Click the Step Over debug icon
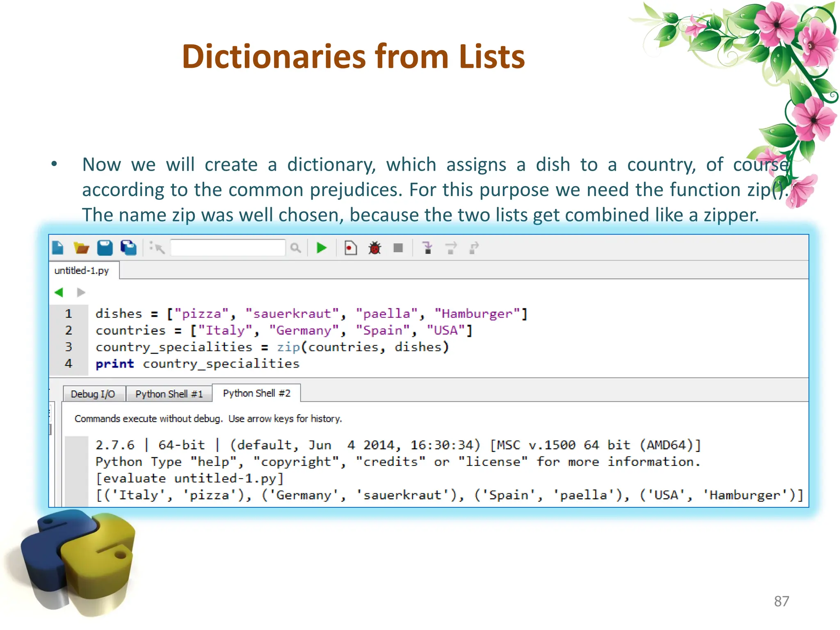This screenshot has height=630, width=840. (451, 248)
